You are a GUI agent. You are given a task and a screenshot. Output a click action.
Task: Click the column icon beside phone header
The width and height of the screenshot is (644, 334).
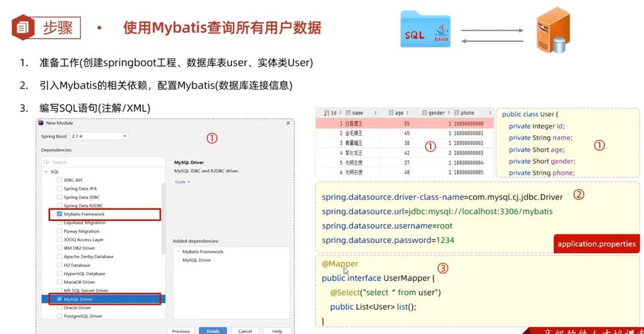[x=457, y=112]
